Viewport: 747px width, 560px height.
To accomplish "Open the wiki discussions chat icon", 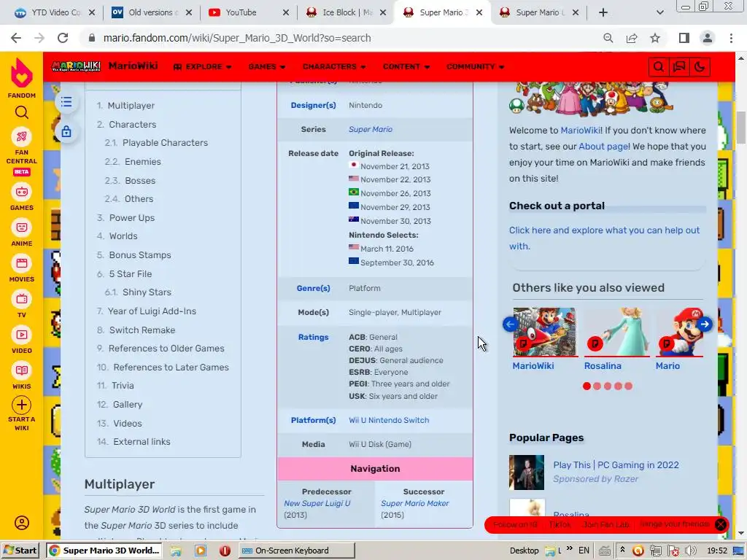I will point(679,66).
